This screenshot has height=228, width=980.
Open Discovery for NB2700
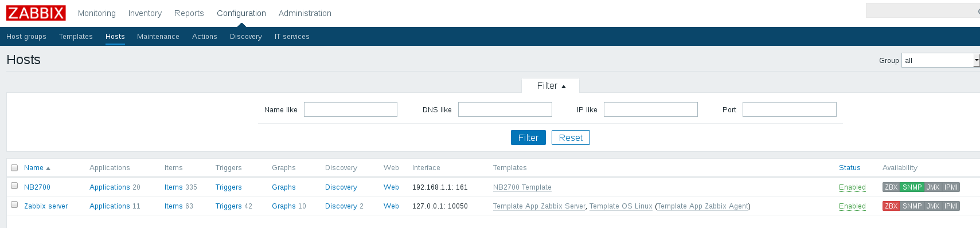click(x=341, y=187)
